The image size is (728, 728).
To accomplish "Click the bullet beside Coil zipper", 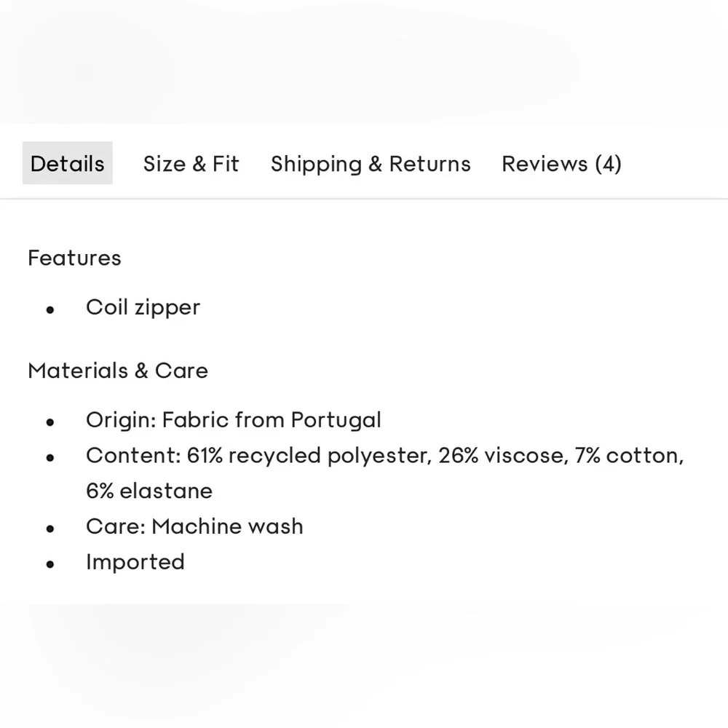I will tap(50, 309).
